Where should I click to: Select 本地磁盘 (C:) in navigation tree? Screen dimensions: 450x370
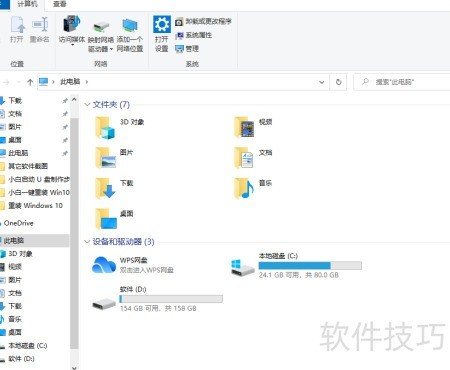pyautogui.click(x=27, y=346)
